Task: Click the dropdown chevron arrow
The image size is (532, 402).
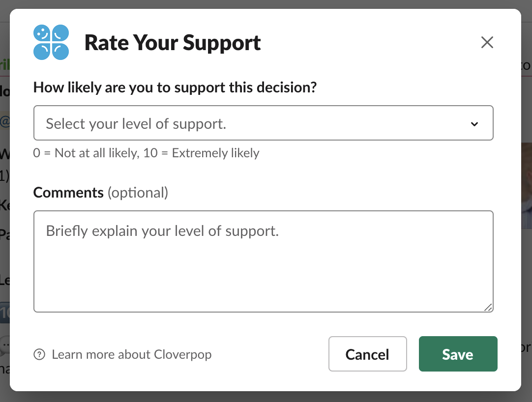Action: click(x=474, y=124)
